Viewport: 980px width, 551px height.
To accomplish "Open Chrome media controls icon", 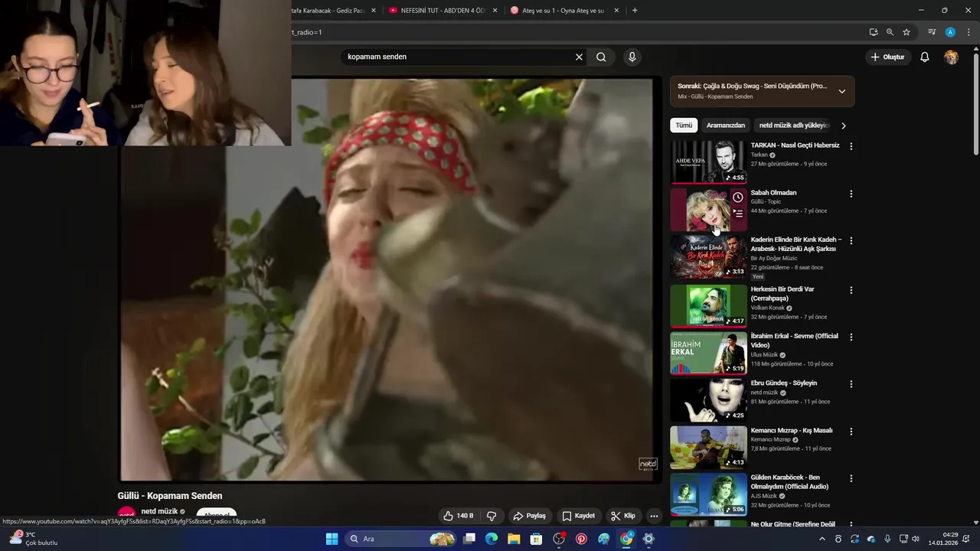I will click(932, 32).
